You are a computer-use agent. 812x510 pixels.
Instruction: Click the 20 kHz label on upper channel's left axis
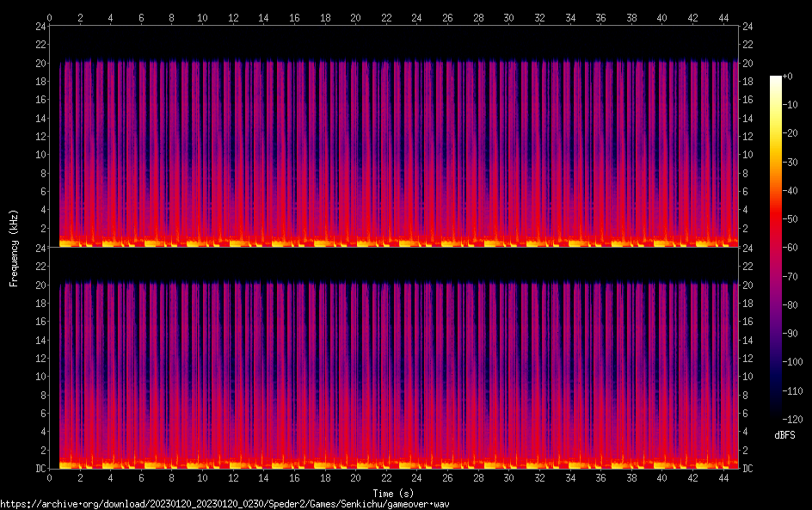pyautogui.click(x=40, y=63)
